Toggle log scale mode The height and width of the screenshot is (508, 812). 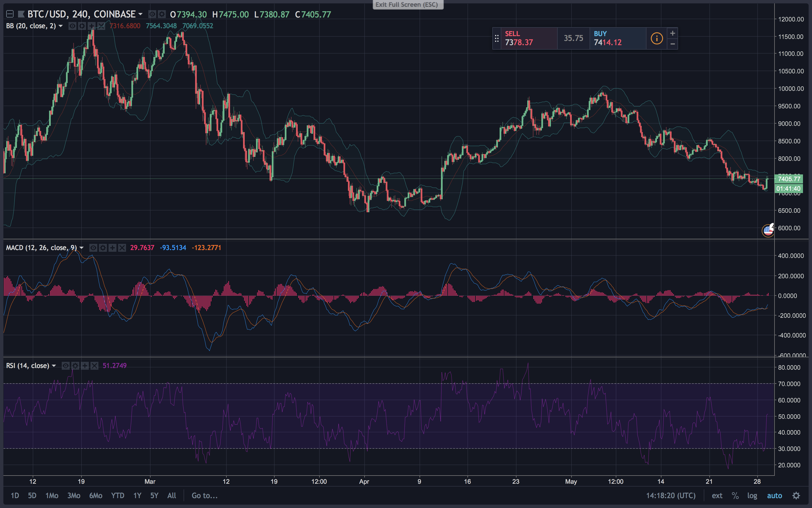coord(752,496)
